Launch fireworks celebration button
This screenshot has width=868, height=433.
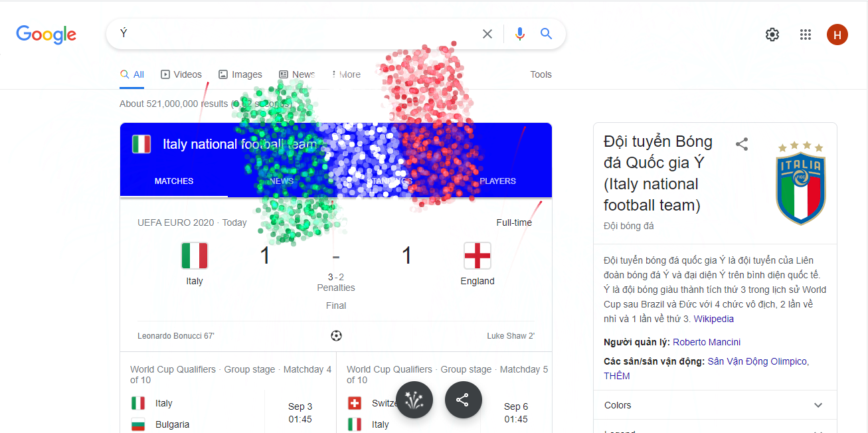(x=414, y=400)
